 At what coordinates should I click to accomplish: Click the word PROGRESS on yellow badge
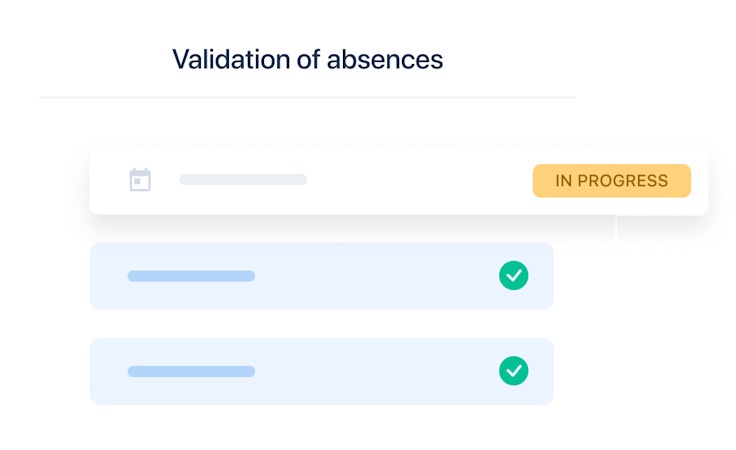coord(622,181)
